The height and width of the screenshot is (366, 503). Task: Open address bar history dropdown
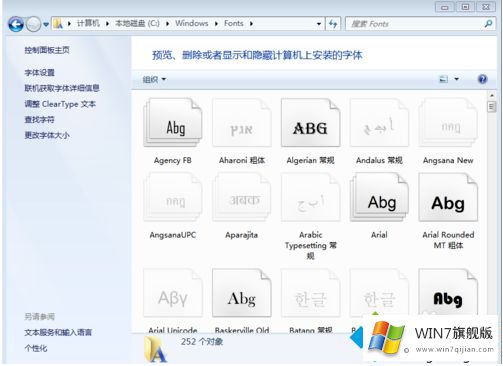[319, 24]
